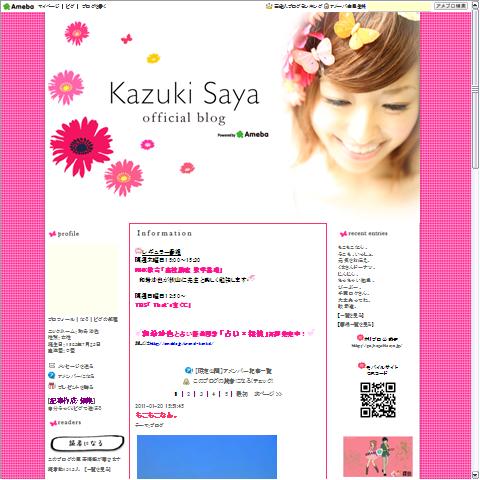
Task: Click the blue icon beside Amember article list
Action: [x=188, y=370]
